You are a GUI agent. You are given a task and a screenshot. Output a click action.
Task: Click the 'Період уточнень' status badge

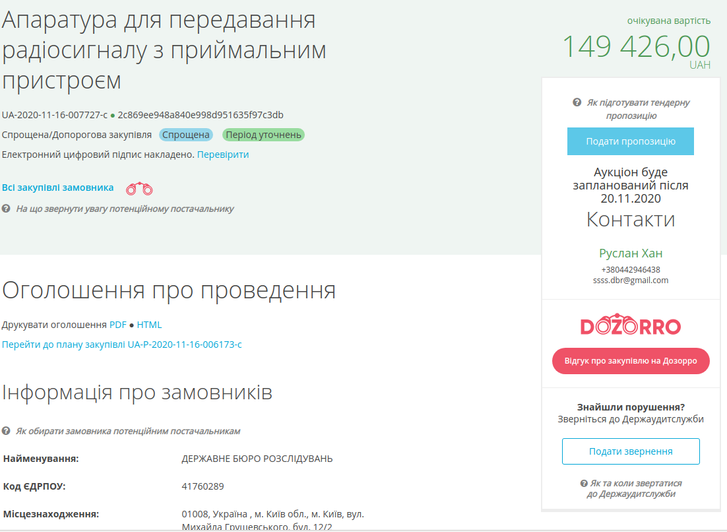click(x=263, y=135)
